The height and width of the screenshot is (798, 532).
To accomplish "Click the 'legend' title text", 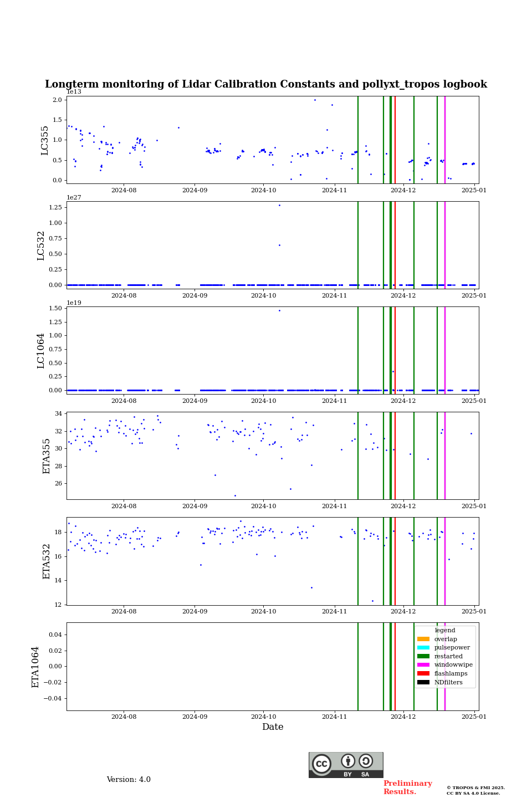I will (x=445, y=630).
